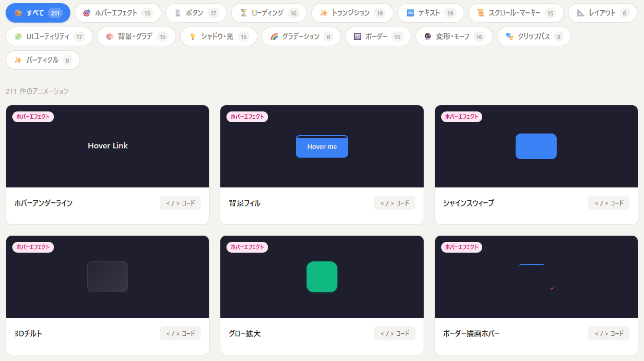Click the green swatch in グロー拡大 preview

[322, 277]
